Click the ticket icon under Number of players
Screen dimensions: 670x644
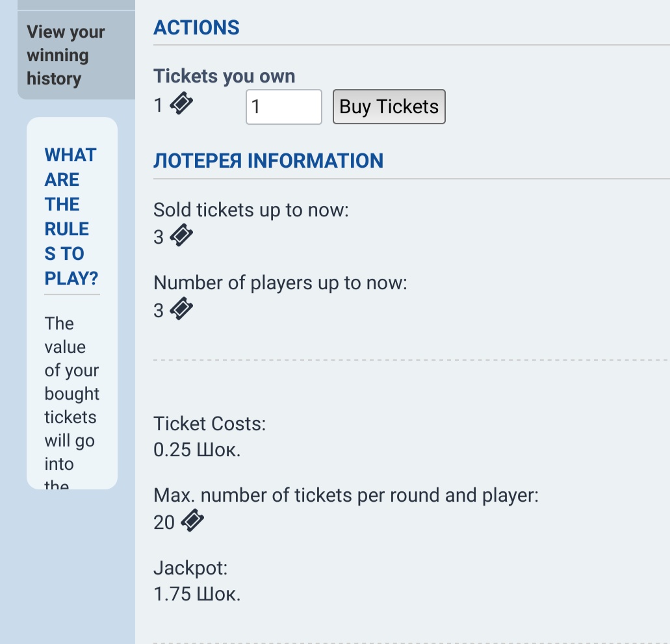tap(181, 309)
